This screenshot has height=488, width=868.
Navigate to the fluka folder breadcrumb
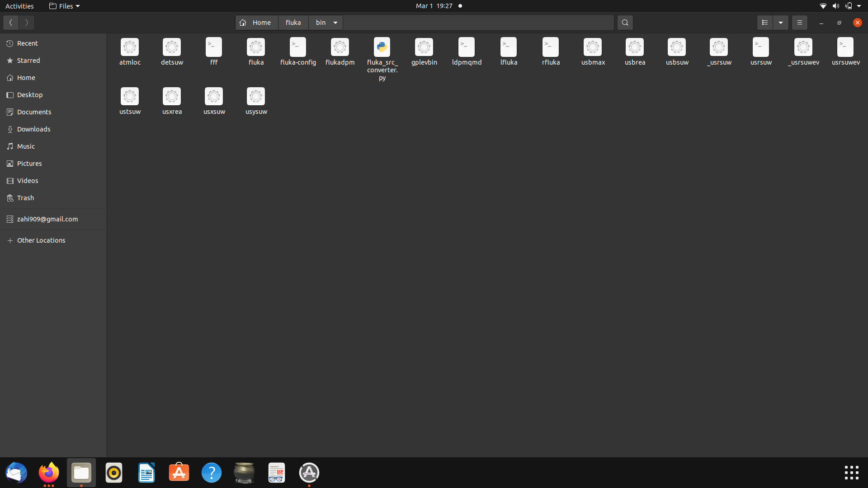[293, 23]
